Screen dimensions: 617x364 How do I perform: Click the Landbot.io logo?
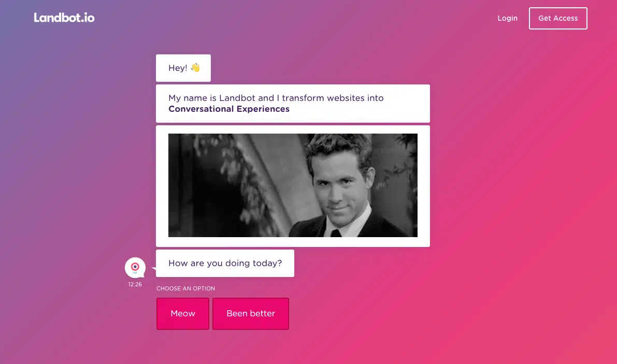click(x=64, y=18)
